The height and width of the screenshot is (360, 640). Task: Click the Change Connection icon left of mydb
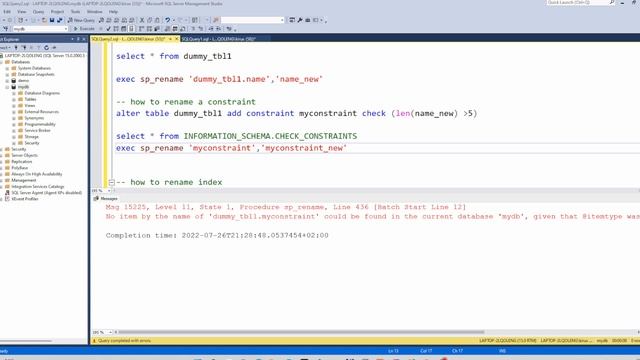6,29
